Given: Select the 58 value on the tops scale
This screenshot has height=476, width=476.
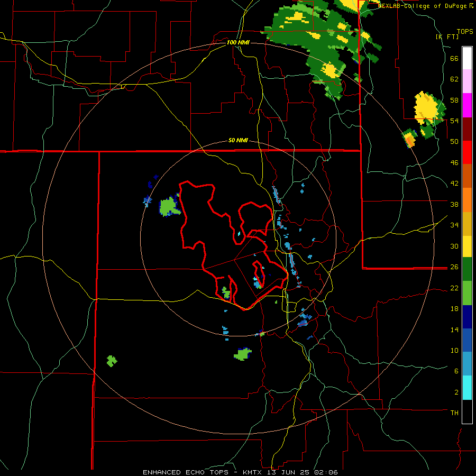Looking at the screenshot, I should tap(454, 100).
